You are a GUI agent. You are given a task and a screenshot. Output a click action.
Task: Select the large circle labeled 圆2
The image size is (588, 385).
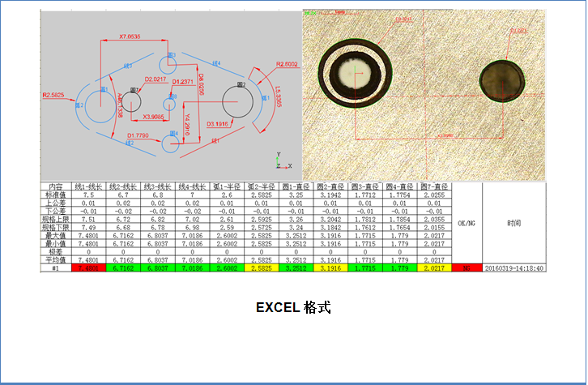pyautogui.click(x=238, y=102)
